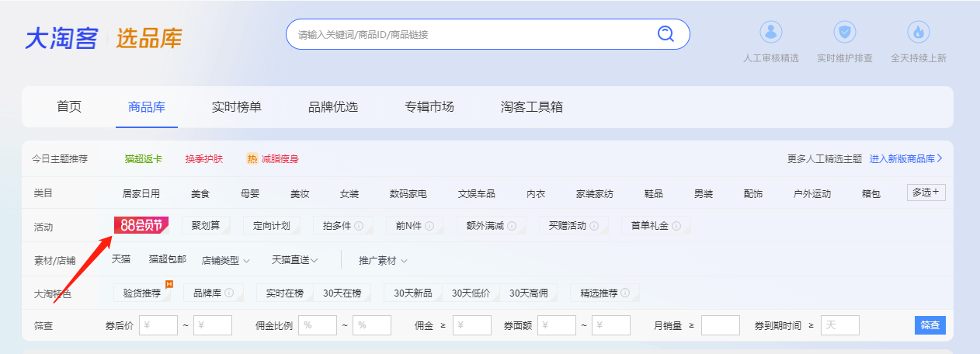Click the 大淘客 logo
This screenshot has height=354, width=980.
click(x=61, y=38)
